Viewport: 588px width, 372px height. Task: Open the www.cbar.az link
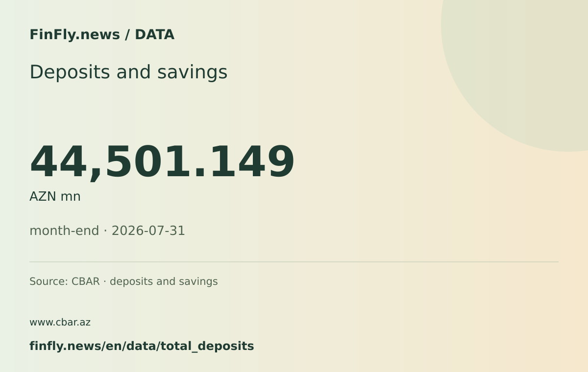(60, 323)
